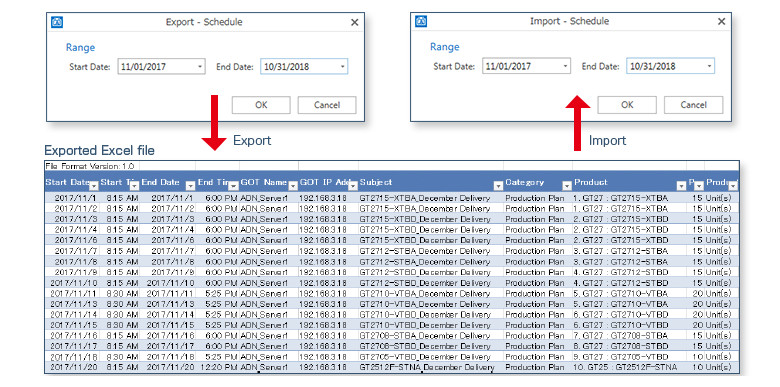Select the Product cell 10. GT25 : GT2512F-STNA
The image size is (780, 387).
629,367
